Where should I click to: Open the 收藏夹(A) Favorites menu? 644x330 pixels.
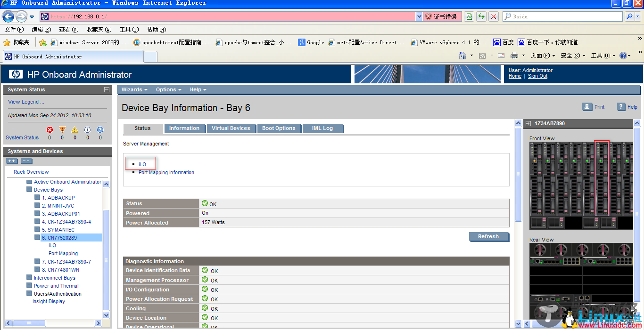click(99, 30)
